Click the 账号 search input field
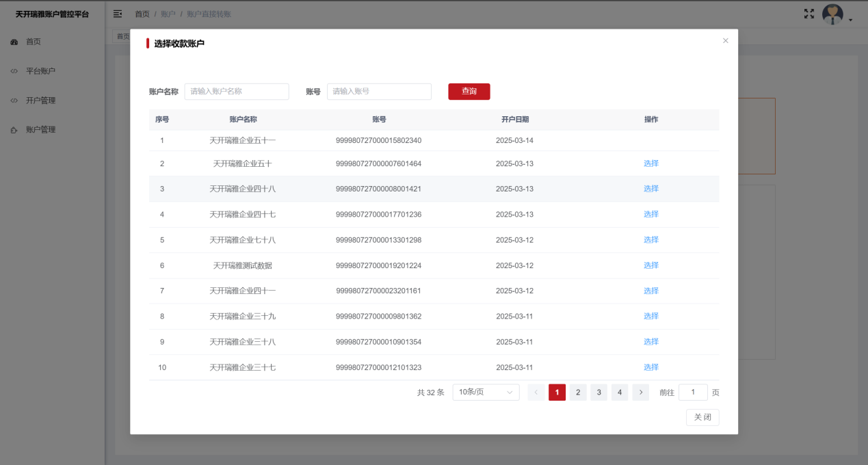Screen dimensions: 868x465 [x=379, y=92]
